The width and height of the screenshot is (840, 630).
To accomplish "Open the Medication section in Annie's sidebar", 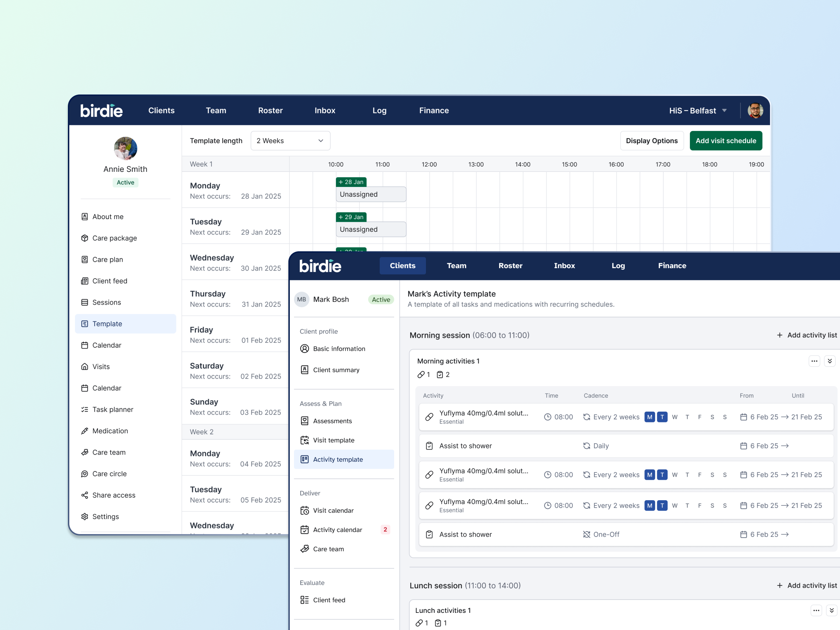I will pos(110,430).
